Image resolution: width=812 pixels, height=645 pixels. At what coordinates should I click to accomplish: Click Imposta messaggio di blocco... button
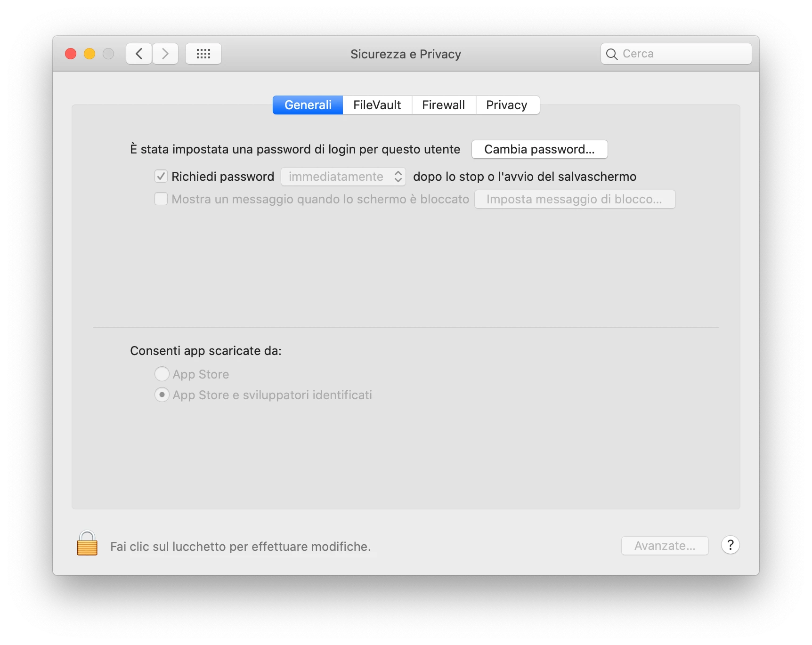point(575,199)
